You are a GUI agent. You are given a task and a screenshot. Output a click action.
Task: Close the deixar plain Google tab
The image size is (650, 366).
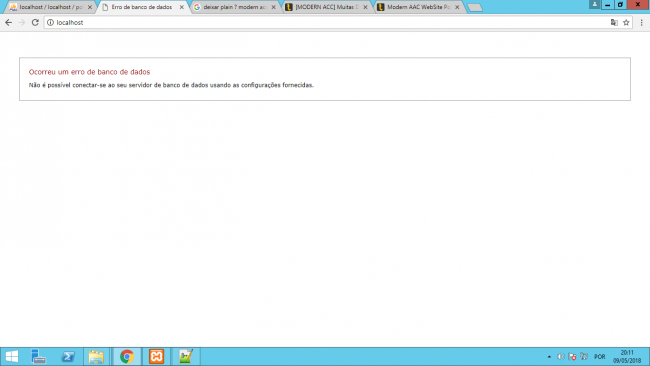273,7
